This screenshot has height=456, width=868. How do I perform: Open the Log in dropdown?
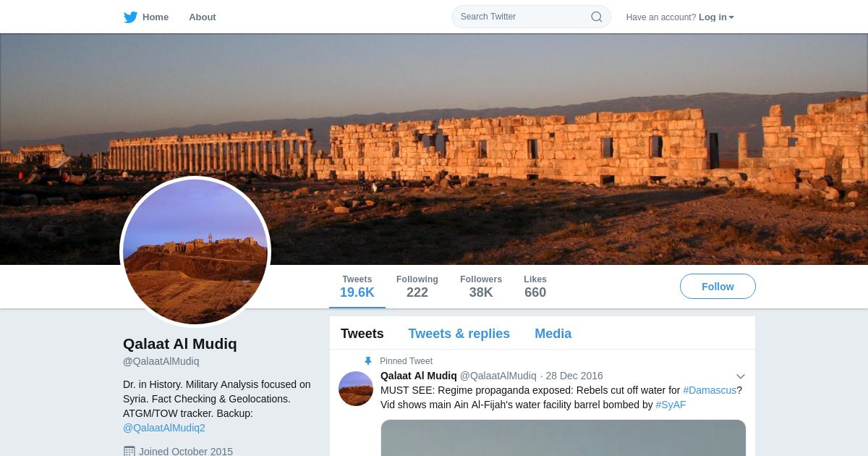pyautogui.click(x=716, y=17)
